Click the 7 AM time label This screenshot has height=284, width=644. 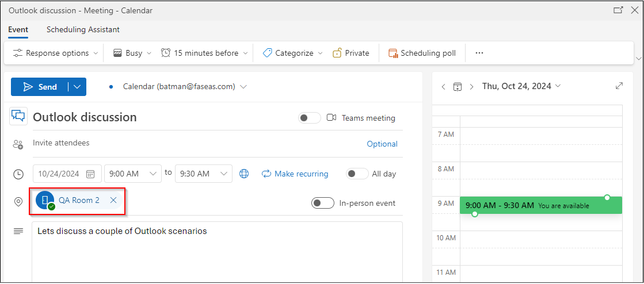point(446,134)
